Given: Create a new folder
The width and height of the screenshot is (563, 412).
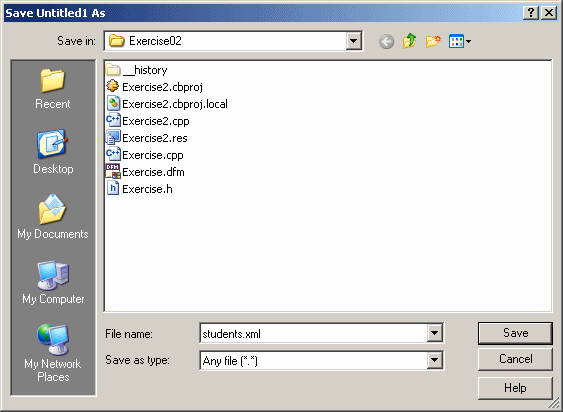Looking at the screenshot, I should [x=433, y=41].
